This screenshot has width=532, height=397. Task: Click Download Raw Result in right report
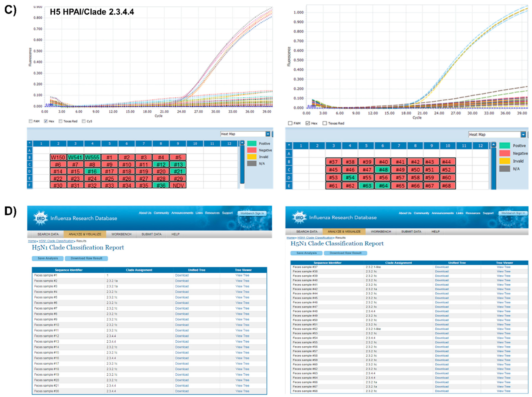click(x=345, y=253)
